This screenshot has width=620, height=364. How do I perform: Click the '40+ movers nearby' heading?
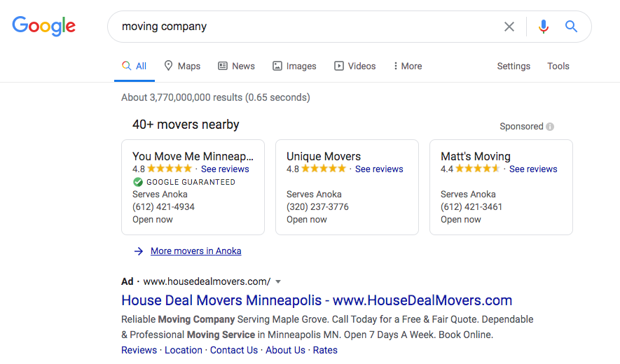coord(186,125)
